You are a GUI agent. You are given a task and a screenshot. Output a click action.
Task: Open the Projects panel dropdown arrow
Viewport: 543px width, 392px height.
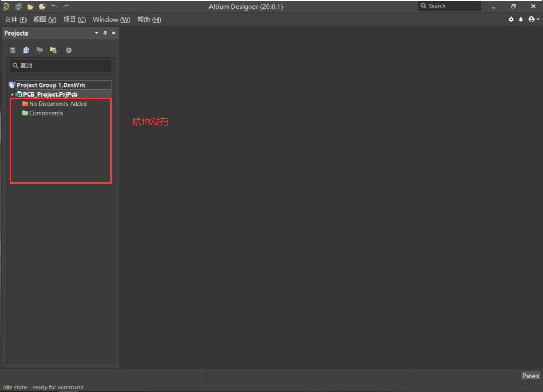[x=97, y=33]
